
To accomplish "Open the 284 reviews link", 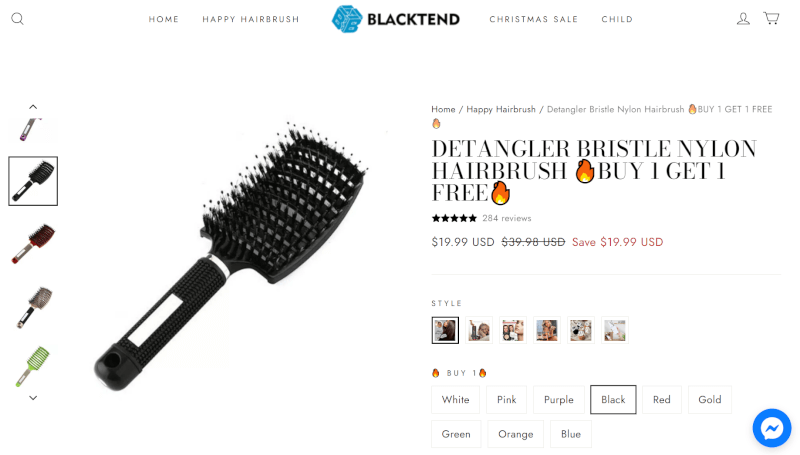I will click(507, 218).
